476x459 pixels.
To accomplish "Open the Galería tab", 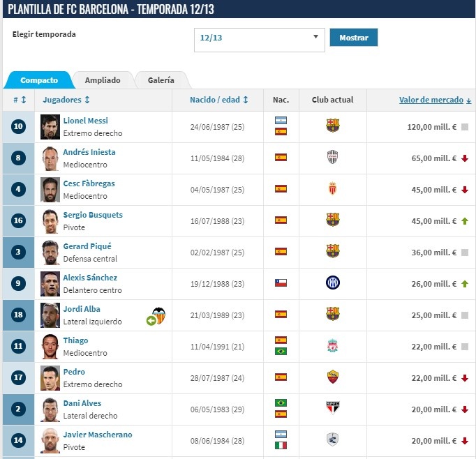I will pos(161,80).
